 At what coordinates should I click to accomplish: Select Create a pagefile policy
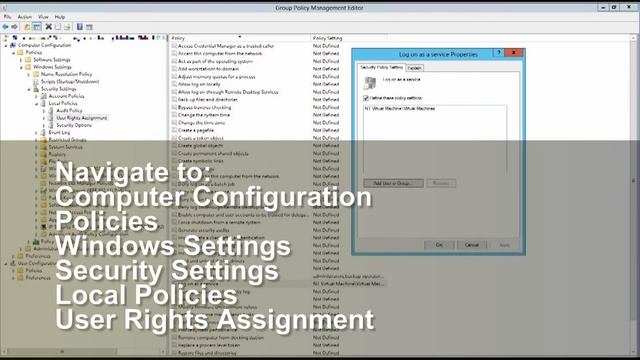point(196,130)
